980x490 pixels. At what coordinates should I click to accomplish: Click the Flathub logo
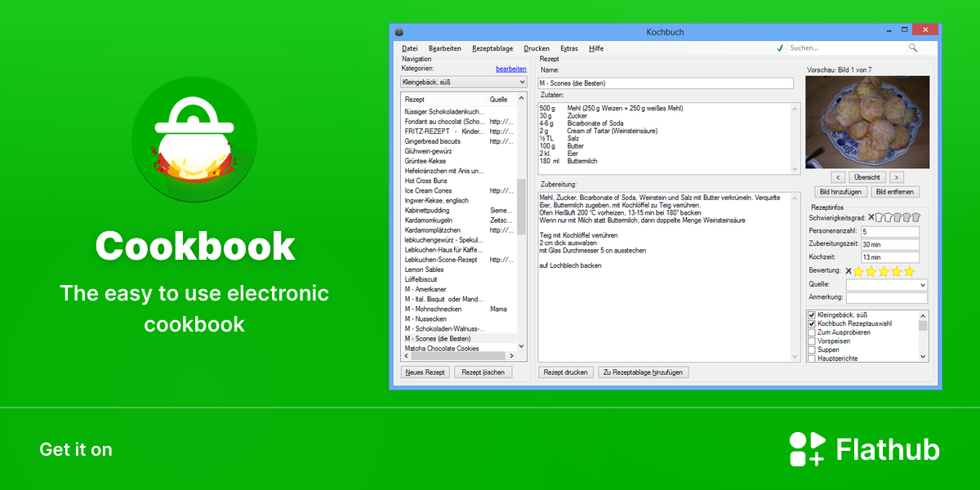865,449
